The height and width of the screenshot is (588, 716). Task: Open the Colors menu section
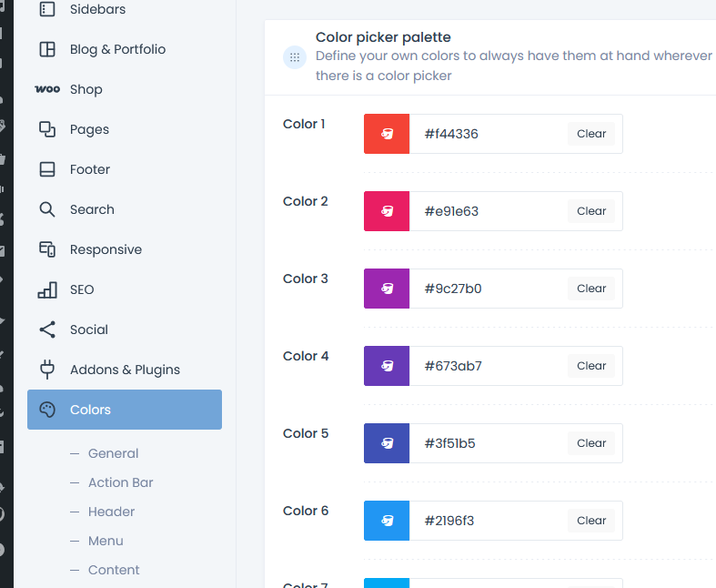click(x=125, y=410)
